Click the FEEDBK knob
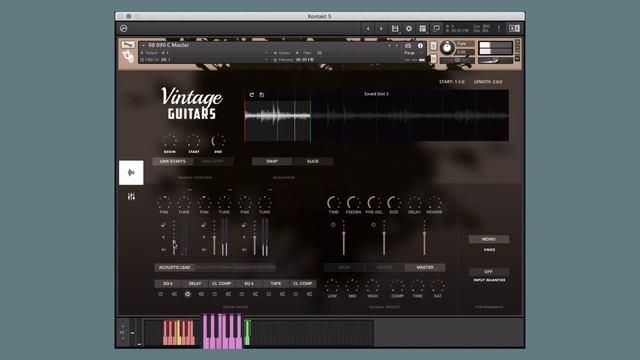 [353, 202]
